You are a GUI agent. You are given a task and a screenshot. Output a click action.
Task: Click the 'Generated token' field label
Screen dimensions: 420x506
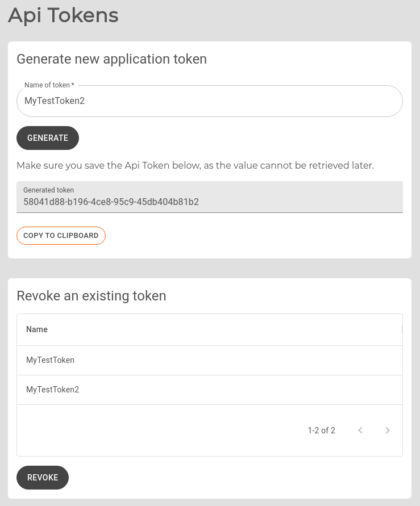(48, 190)
